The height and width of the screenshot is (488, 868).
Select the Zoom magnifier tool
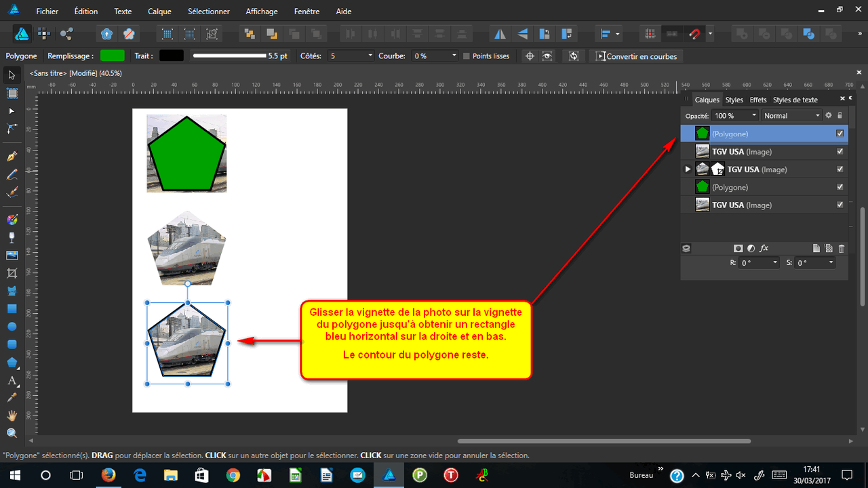tap(12, 433)
